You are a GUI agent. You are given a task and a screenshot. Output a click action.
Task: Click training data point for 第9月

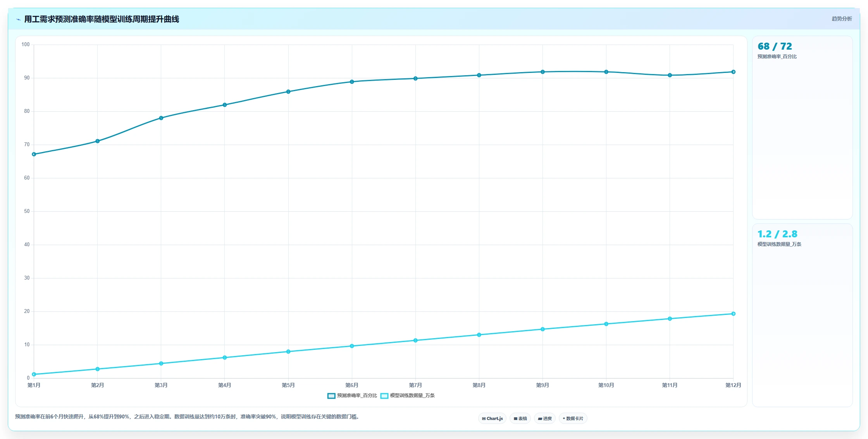[542, 329]
